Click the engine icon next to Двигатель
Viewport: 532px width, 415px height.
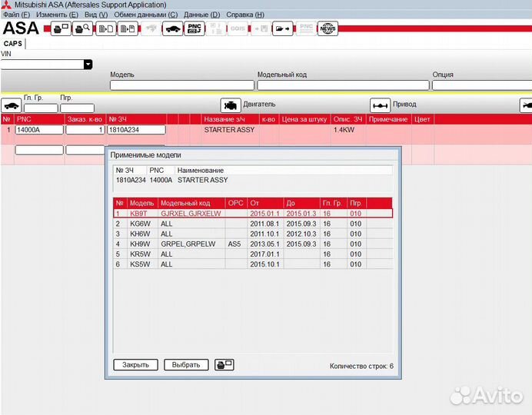(230, 105)
